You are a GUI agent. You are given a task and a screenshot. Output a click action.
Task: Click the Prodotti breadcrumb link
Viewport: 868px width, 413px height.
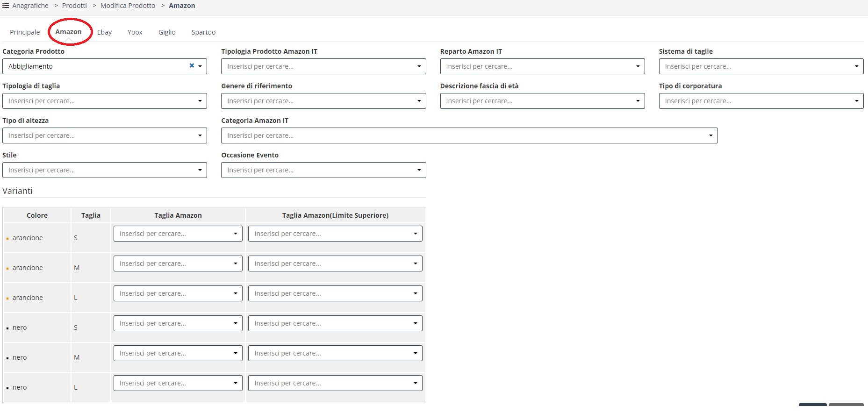[74, 6]
